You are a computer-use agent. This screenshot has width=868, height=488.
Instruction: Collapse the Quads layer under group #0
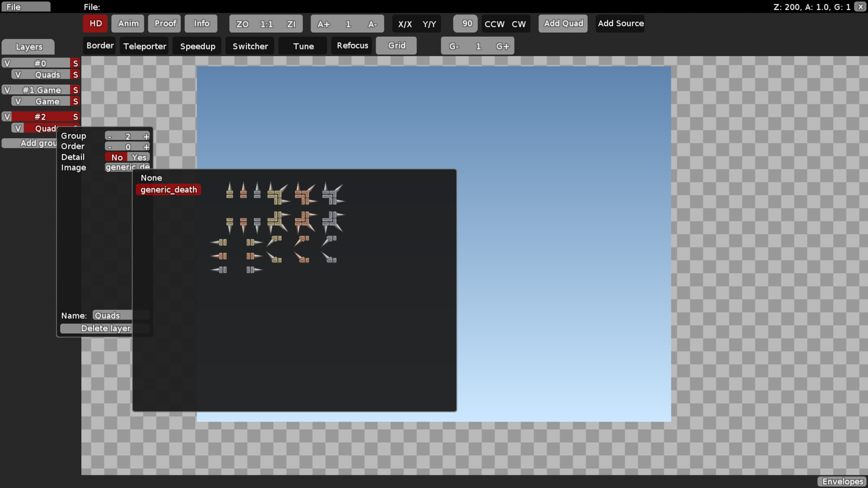(x=18, y=74)
